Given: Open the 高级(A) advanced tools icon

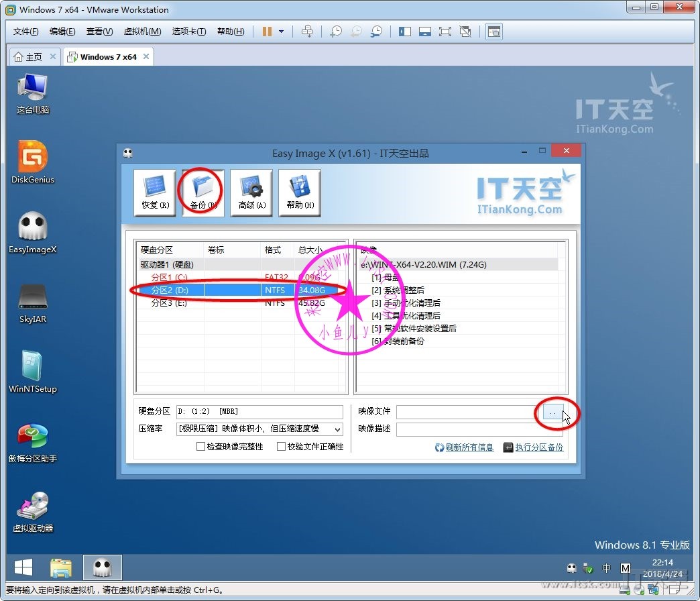Looking at the screenshot, I should click(251, 192).
